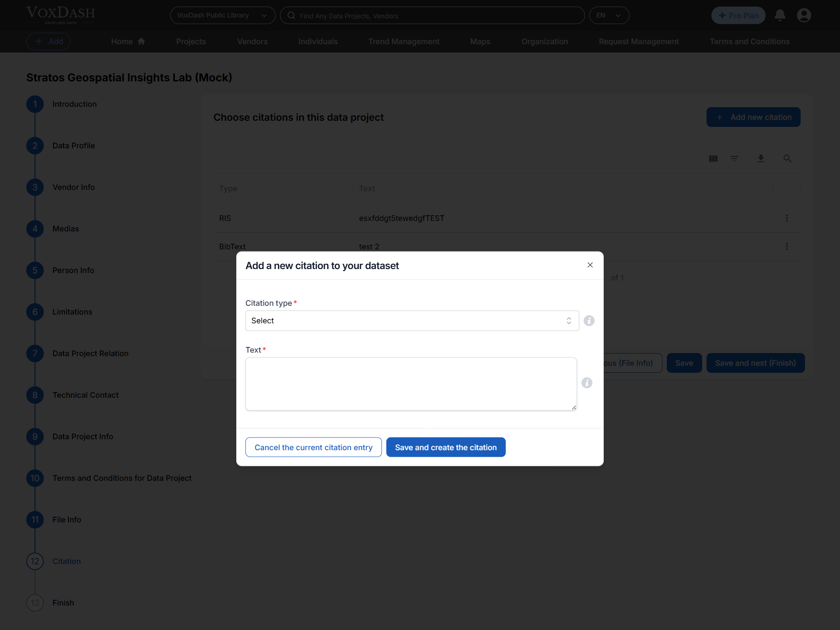Open the user profile avatar icon
Screen dimensions: 840x630
[x=804, y=15]
